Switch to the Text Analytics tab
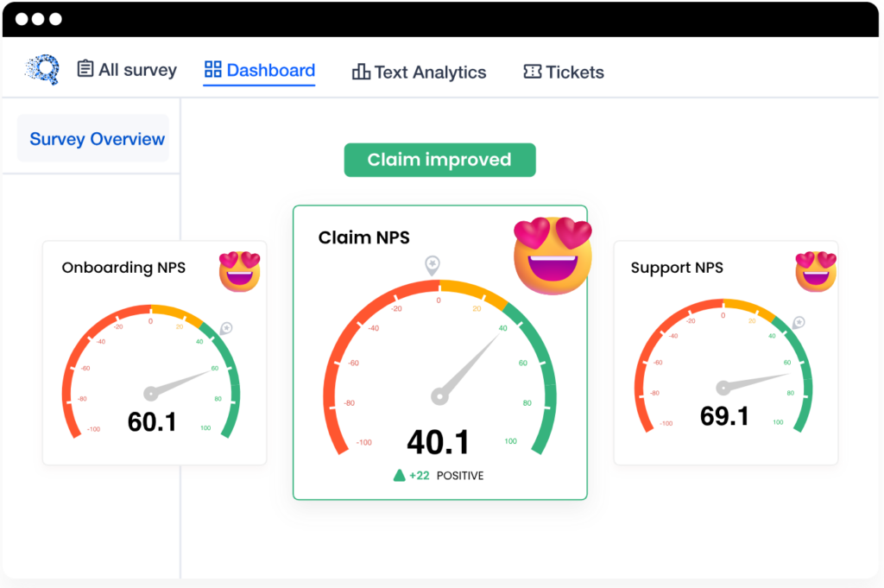The height and width of the screenshot is (588, 884). coord(430,73)
